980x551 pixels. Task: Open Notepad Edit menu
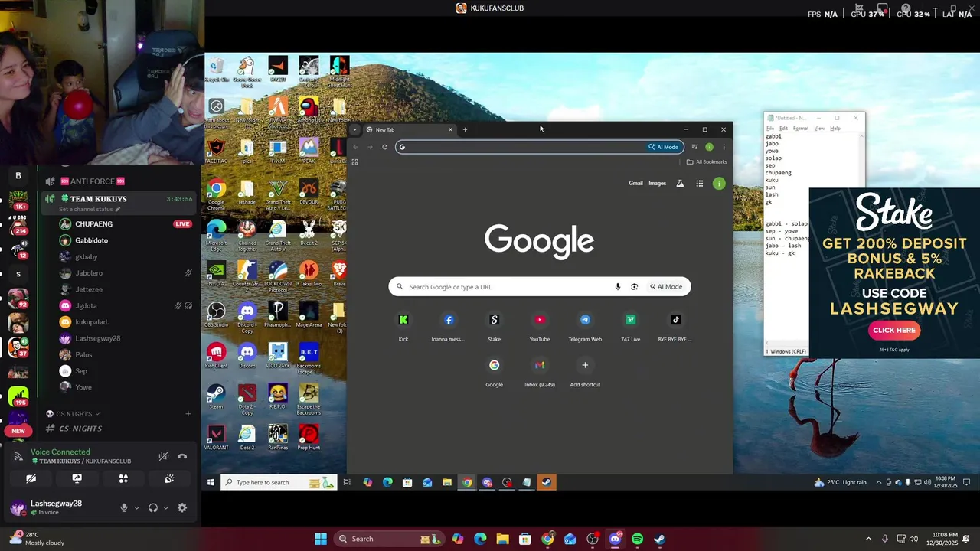click(x=783, y=129)
